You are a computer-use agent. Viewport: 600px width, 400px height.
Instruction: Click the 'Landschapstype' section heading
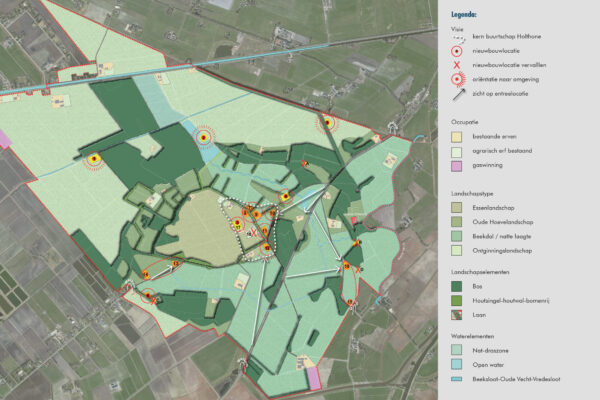[x=472, y=194]
